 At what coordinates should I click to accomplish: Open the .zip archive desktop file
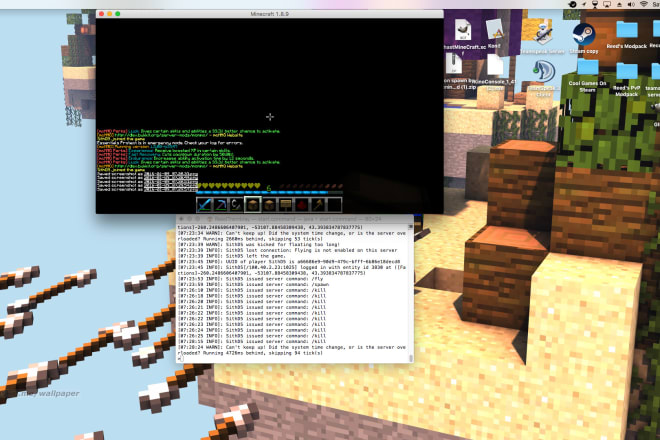click(x=454, y=64)
